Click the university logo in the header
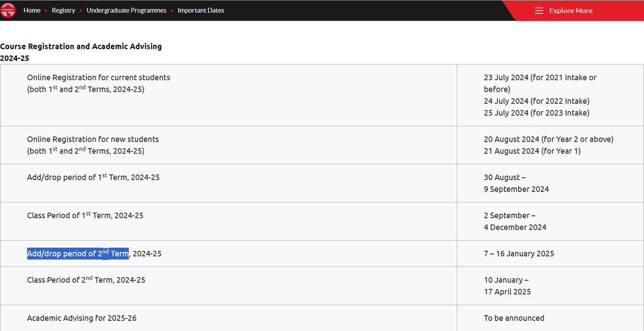Viewport: 644px width, 331px height. [9, 10]
